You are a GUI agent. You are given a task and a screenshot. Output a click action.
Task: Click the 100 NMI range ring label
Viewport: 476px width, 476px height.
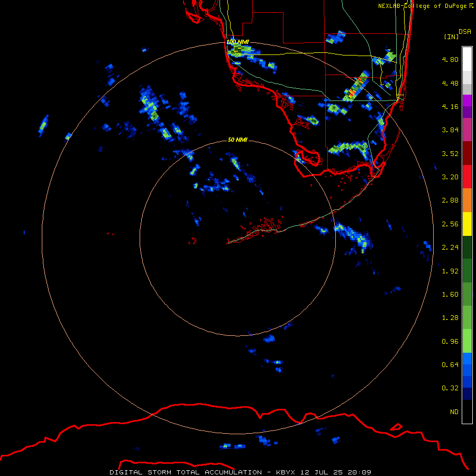[237, 42]
